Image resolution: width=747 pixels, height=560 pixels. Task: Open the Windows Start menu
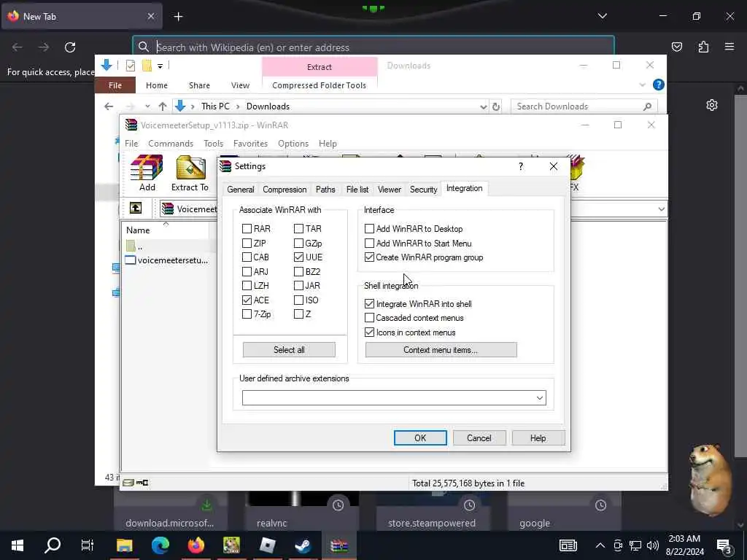click(x=18, y=545)
